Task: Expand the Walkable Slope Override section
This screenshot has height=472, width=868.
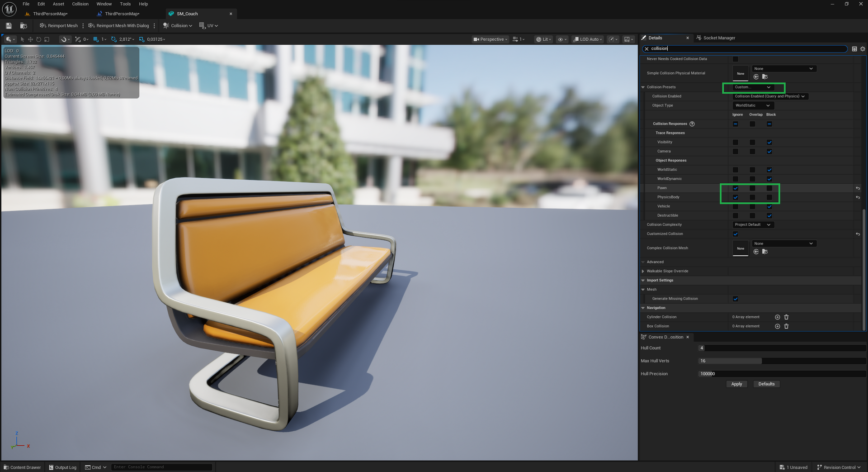Action: tap(643, 271)
